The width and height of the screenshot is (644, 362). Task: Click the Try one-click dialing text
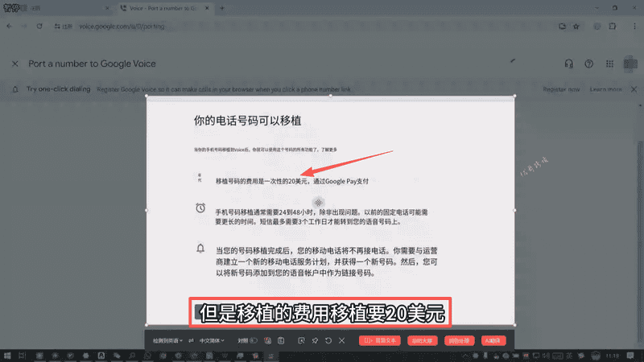[58, 89]
